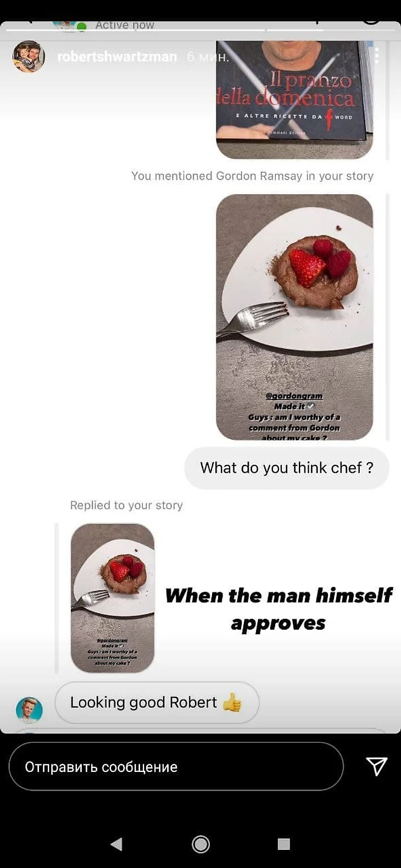Tap the story progress bar at the top
Viewport: 401px width, 868px height.
(200, 30)
